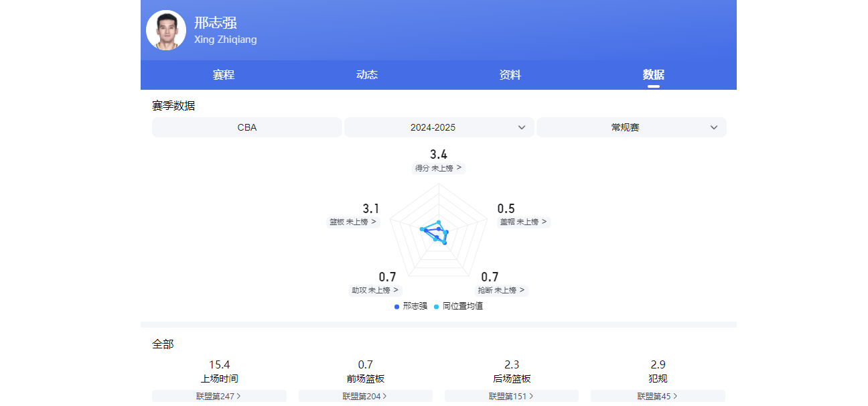This screenshot has height=406, width=868.
Task: Select the CBA league filter
Action: pyautogui.click(x=247, y=127)
